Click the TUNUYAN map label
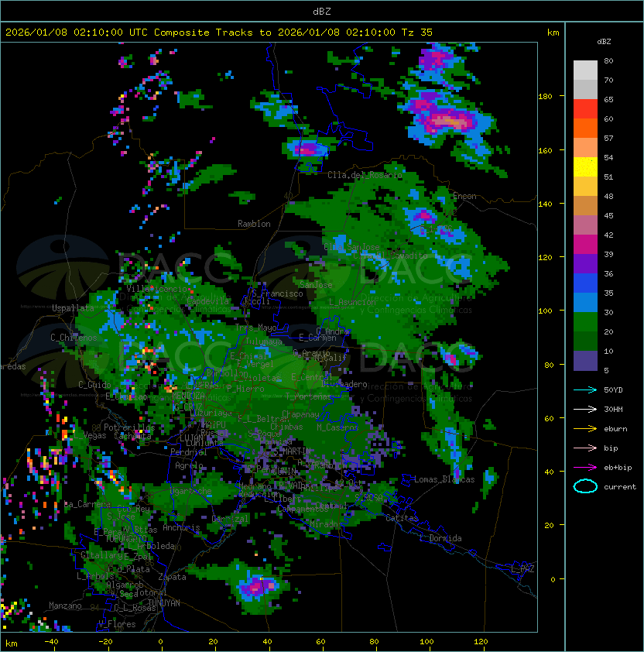Screen dimensions: 644x652 coord(164,603)
